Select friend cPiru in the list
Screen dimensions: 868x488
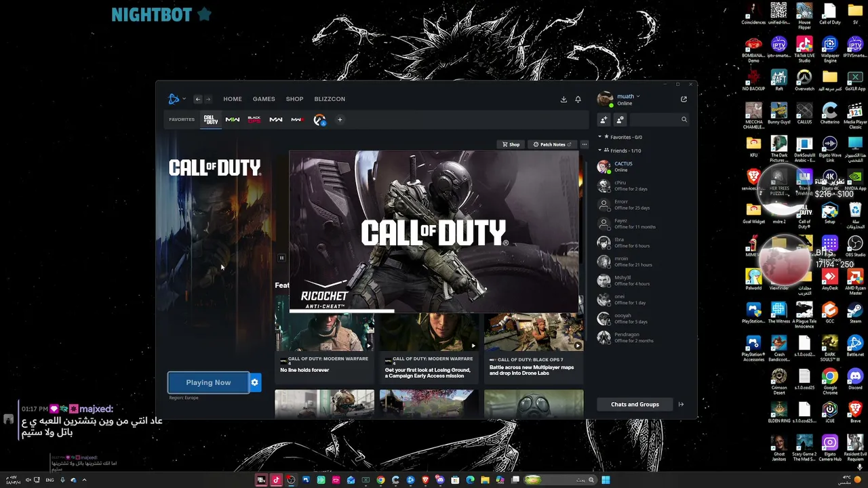[x=643, y=186]
